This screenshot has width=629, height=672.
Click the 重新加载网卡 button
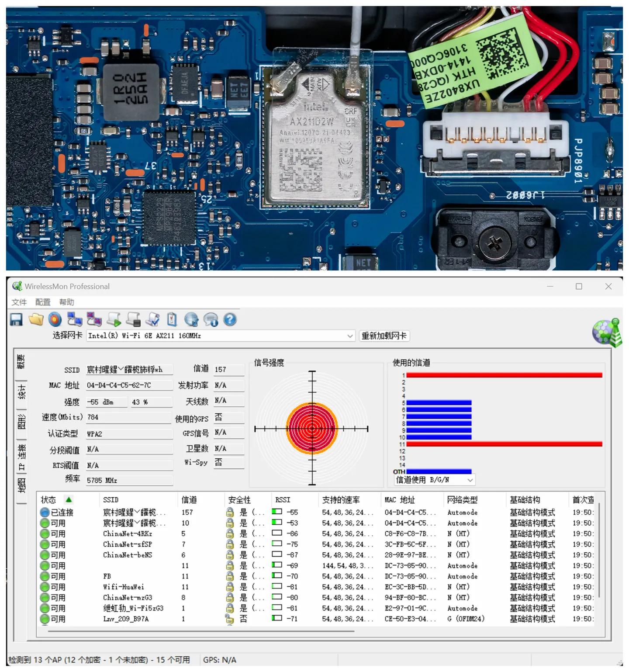tap(384, 336)
